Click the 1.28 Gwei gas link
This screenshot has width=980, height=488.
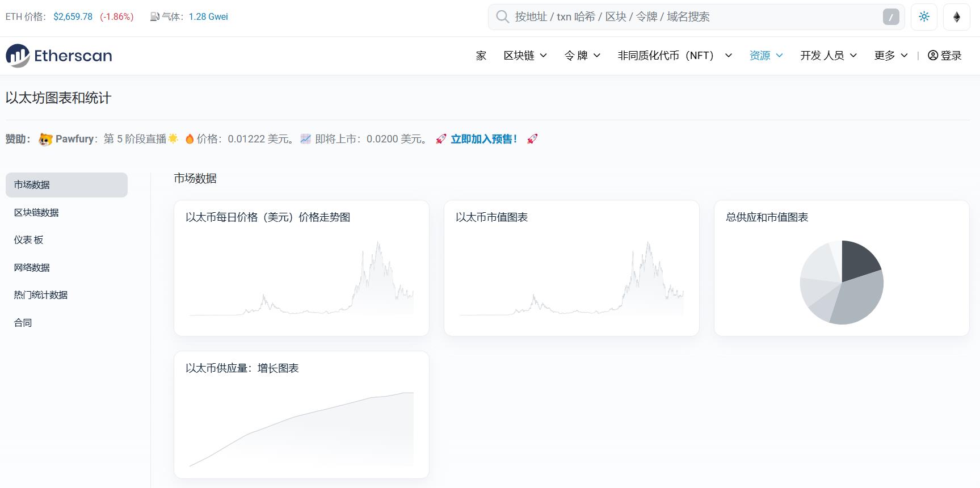tap(208, 16)
